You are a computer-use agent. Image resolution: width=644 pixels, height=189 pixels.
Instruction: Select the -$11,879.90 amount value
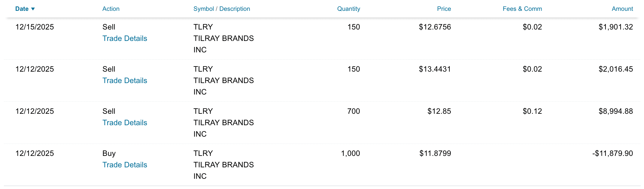(x=612, y=153)
